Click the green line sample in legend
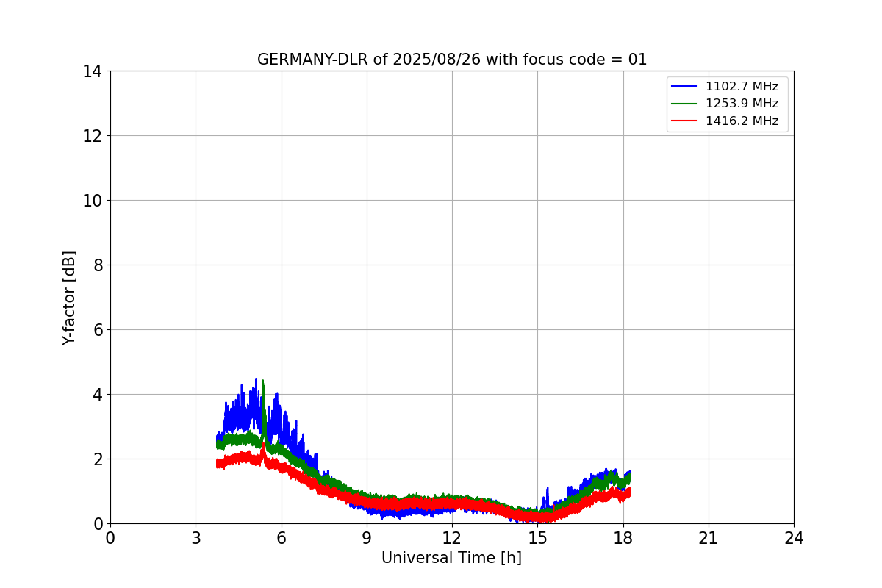Image resolution: width=882 pixels, height=588 pixels. [x=684, y=104]
